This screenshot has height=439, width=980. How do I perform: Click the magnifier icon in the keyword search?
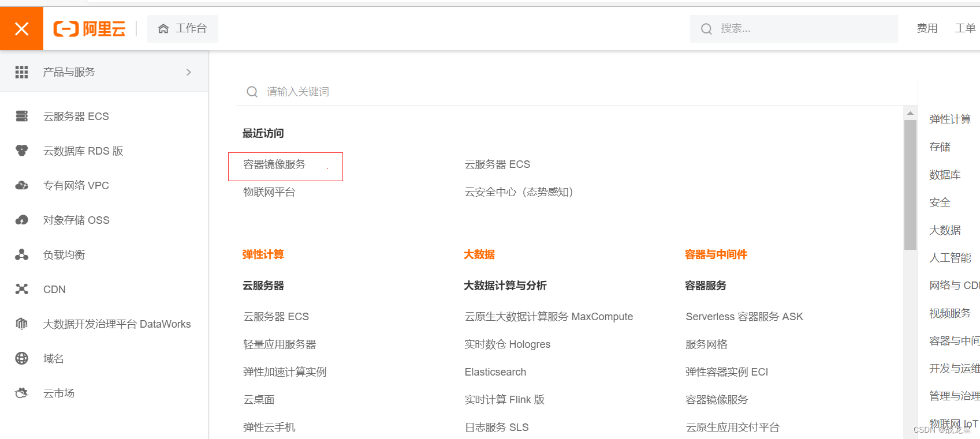pos(252,92)
